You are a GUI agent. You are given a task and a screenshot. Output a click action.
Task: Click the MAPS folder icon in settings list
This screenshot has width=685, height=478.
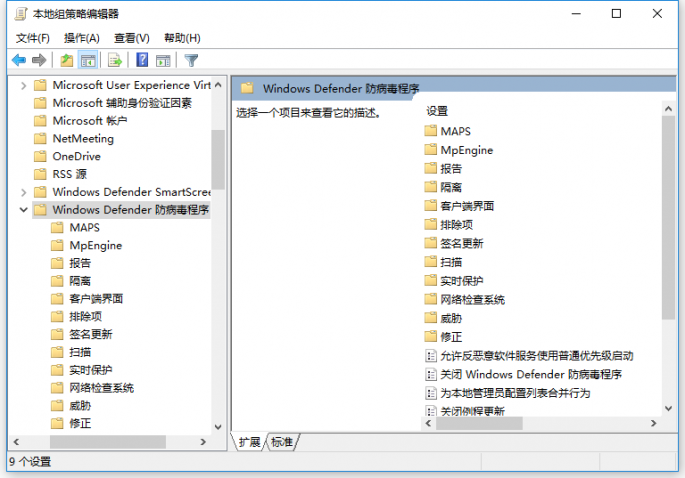[x=430, y=131]
